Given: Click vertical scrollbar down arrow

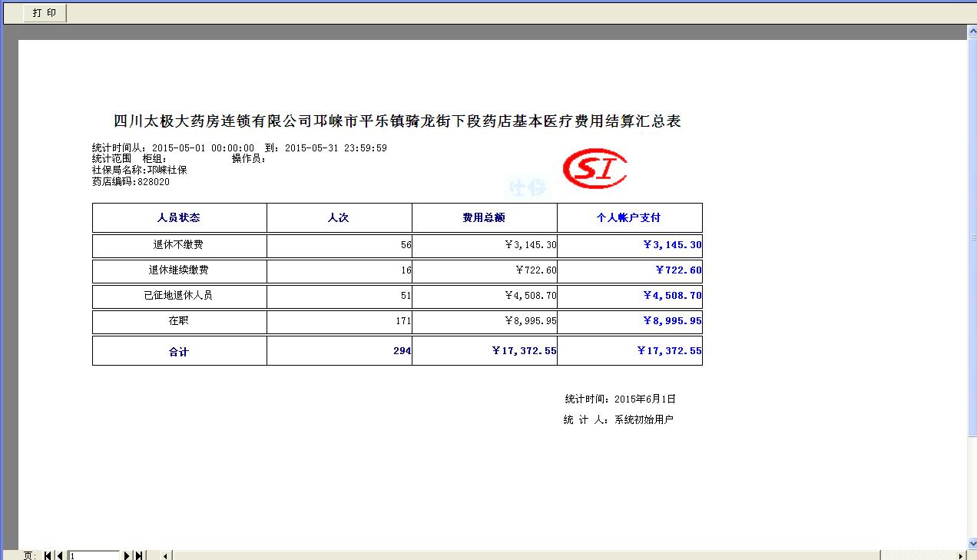Looking at the screenshot, I should pos(972,545).
